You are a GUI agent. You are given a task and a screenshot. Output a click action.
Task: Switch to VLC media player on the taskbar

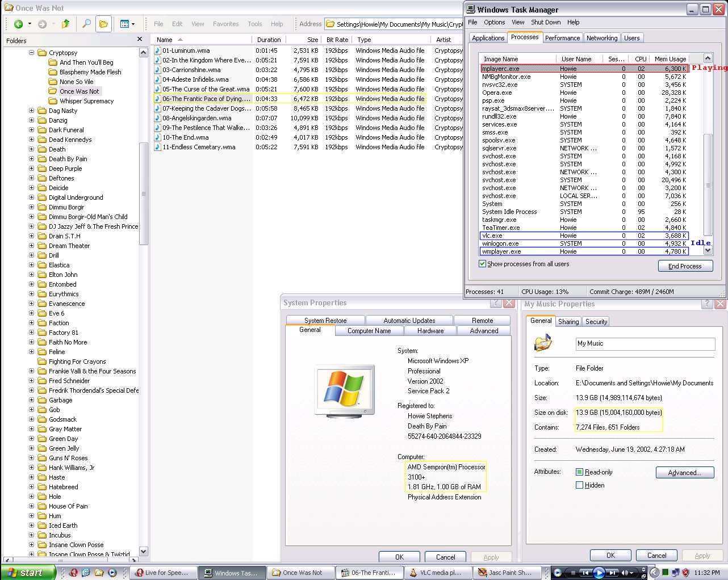point(437,573)
